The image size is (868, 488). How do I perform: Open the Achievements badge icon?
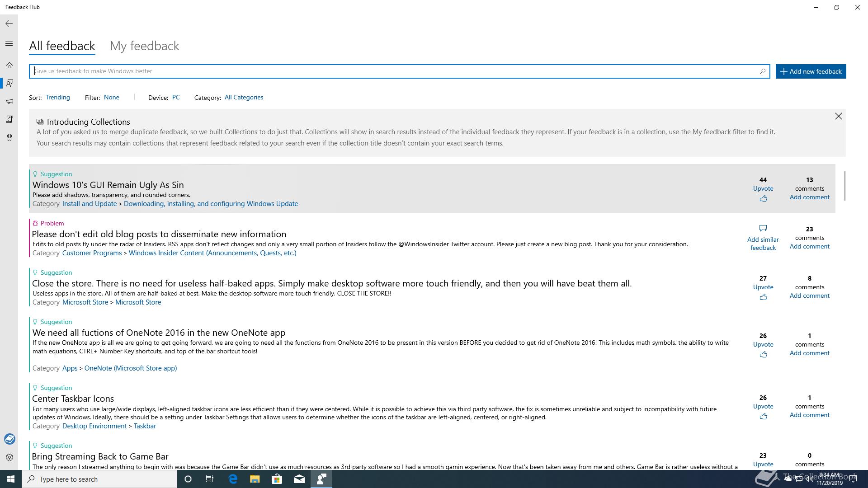[x=9, y=137]
